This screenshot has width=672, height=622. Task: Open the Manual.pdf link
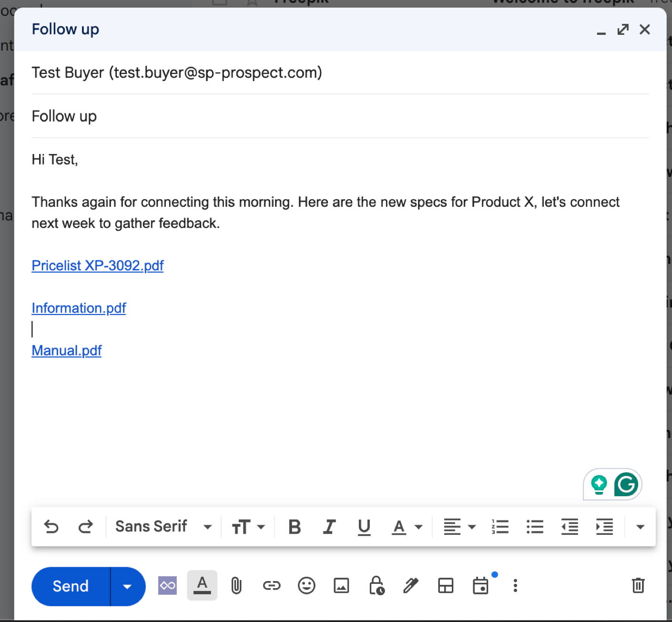pyautogui.click(x=67, y=350)
